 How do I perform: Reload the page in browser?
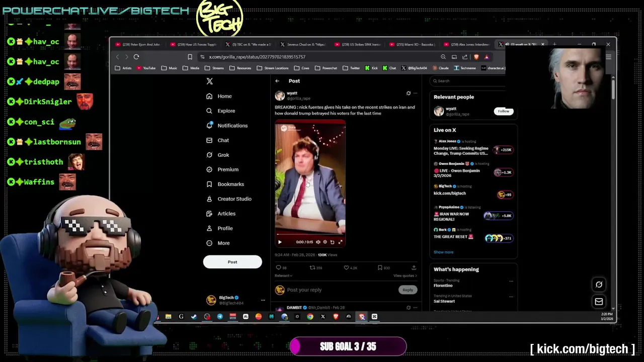(x=136, y=57)
